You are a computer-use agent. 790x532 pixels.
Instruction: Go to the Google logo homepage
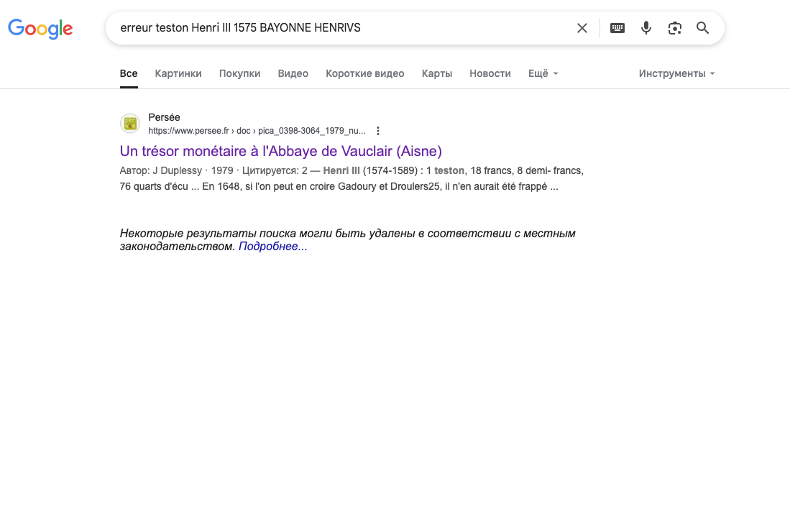[40, 29]
